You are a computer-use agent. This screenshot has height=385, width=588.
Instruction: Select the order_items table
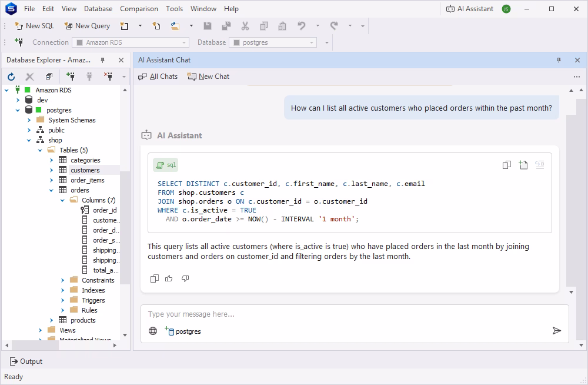88,180
